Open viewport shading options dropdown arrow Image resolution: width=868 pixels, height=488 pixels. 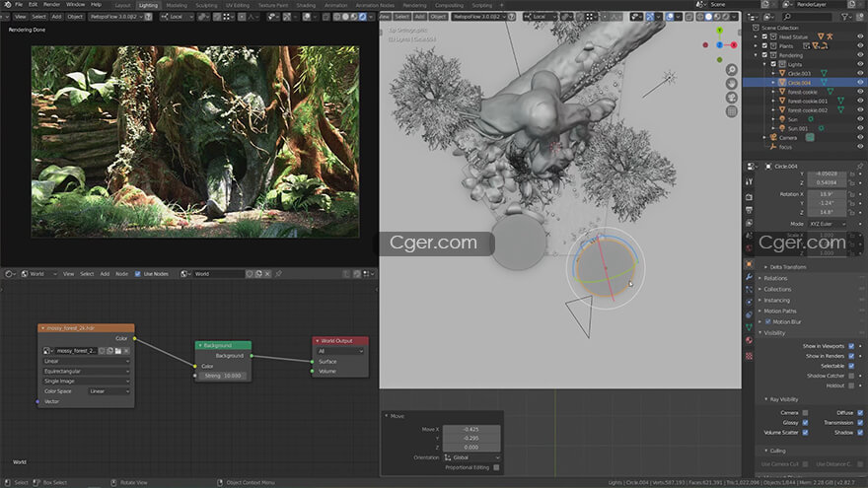click(734, 17)
